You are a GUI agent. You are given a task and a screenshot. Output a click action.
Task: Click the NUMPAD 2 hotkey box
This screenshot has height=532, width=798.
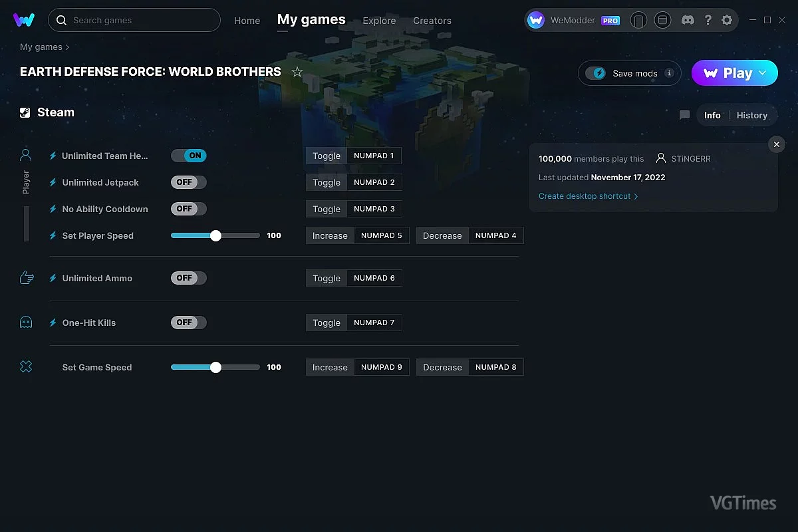[x=374, y=182]
